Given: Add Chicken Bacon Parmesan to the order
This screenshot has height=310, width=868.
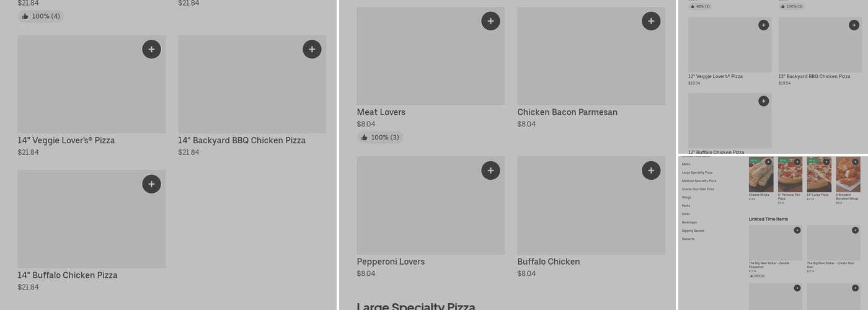Looking at the screenshot, I should point(650,21).
